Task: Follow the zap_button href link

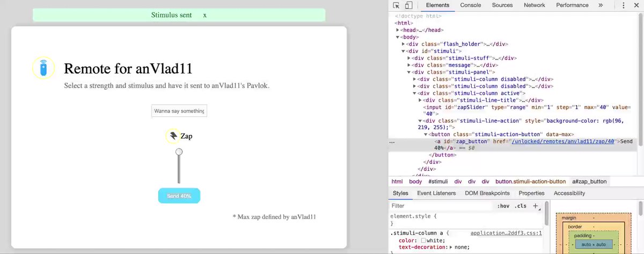Action: coord(562,141)
